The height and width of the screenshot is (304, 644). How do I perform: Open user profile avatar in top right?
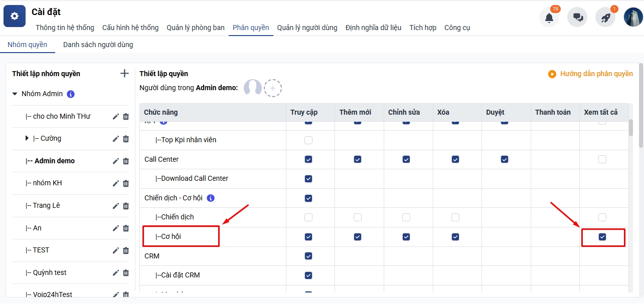633,18
